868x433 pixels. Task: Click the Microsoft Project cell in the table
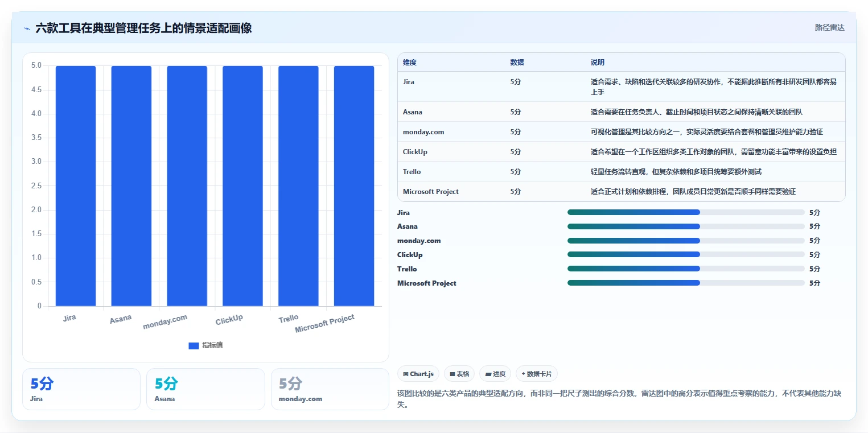[x=431, y=192]
